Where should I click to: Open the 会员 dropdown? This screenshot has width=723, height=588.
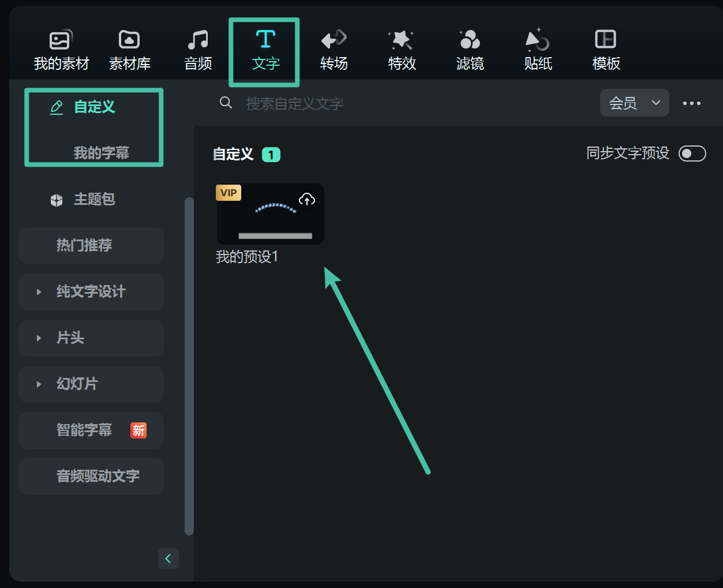[x=634, y=103]
